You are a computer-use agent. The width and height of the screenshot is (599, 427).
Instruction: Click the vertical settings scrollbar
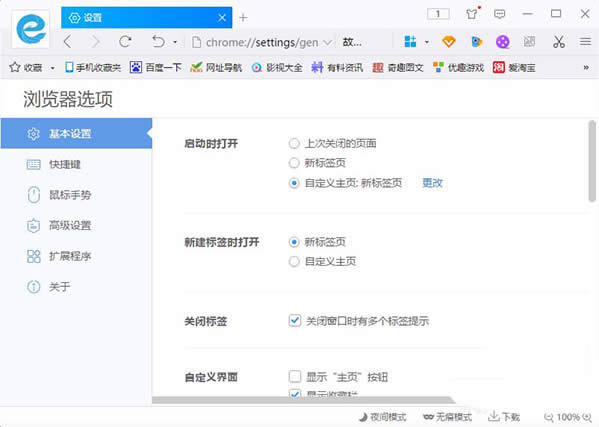[x=592, y=160]
